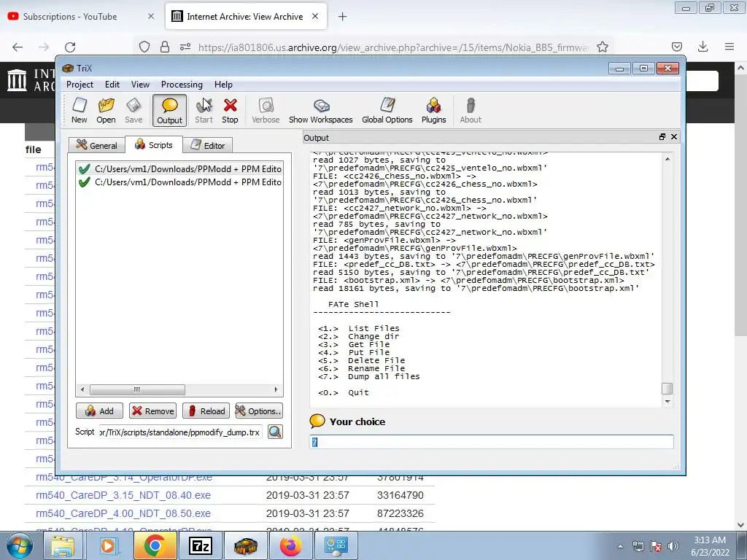Click the New project toolbar icon
The height and width of the screenshot is (560, 747).
(x=79, y=111)
